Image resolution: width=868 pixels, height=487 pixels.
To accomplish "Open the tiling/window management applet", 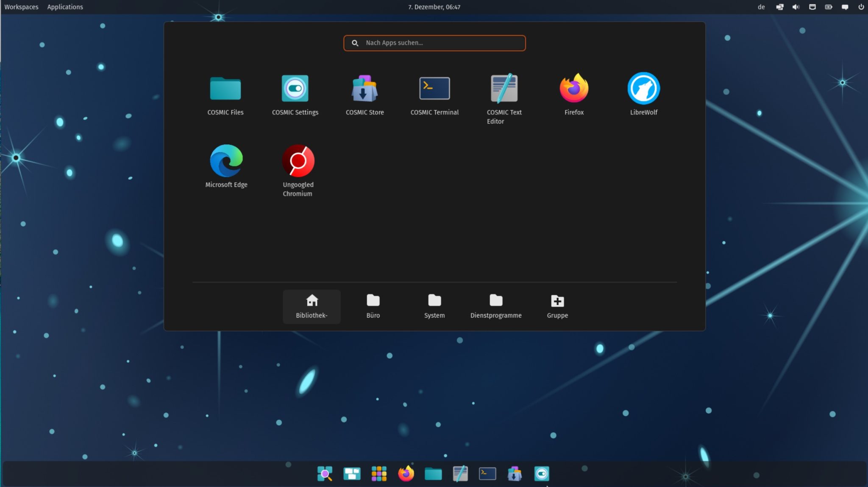I will [779, 7].
